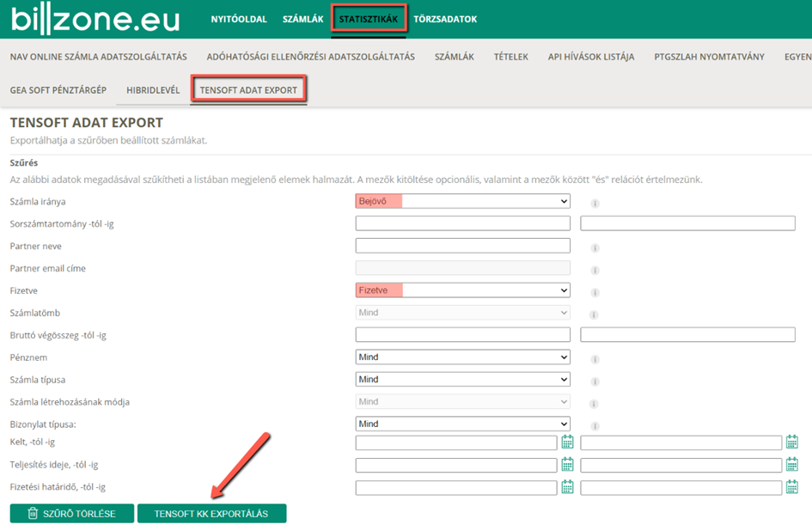Open the Számla iránya dropdown
The width and height of the screenshot is (812, 531).
tap(462, 201)
